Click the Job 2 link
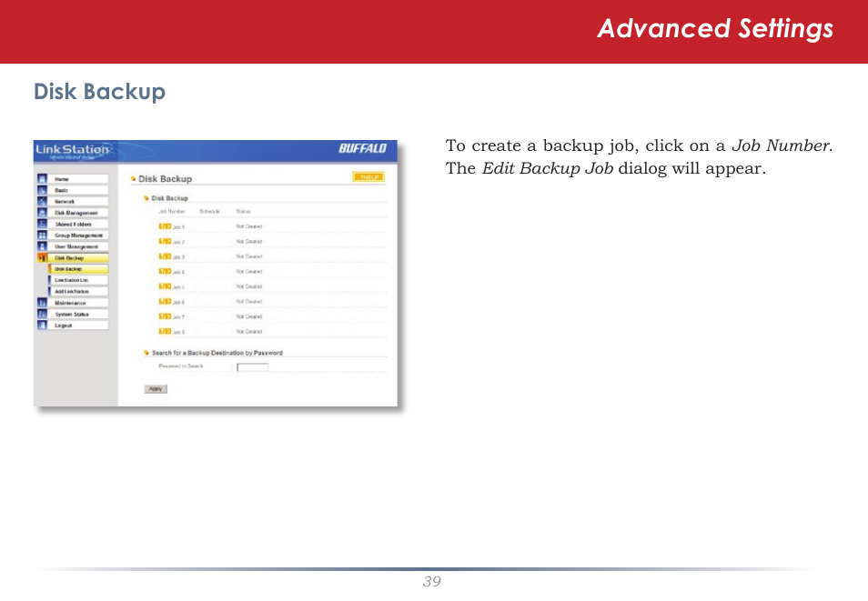This screenshot has width=868, height=601. tap(179, 242)
